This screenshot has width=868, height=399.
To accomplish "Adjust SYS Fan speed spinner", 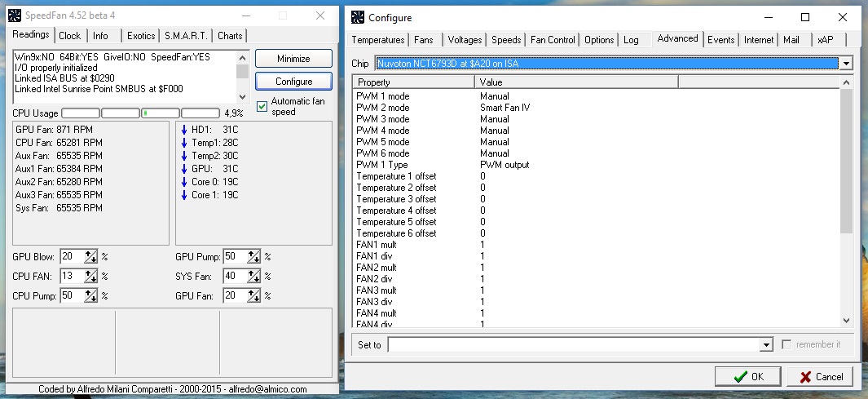I will click(253, 276).
